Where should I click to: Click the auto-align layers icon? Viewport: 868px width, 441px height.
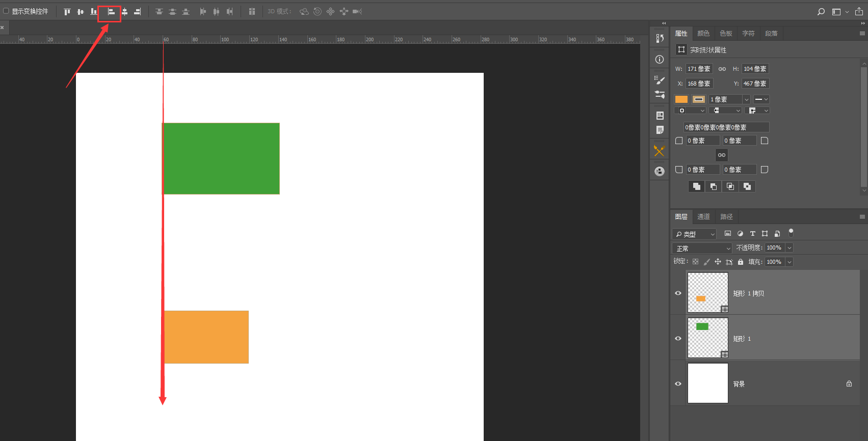tap(252, 12)
